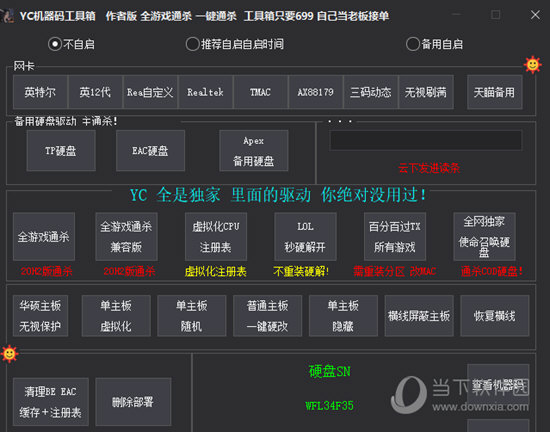
Task: Select the 备用自启 radio option
Action: (434, 44)
